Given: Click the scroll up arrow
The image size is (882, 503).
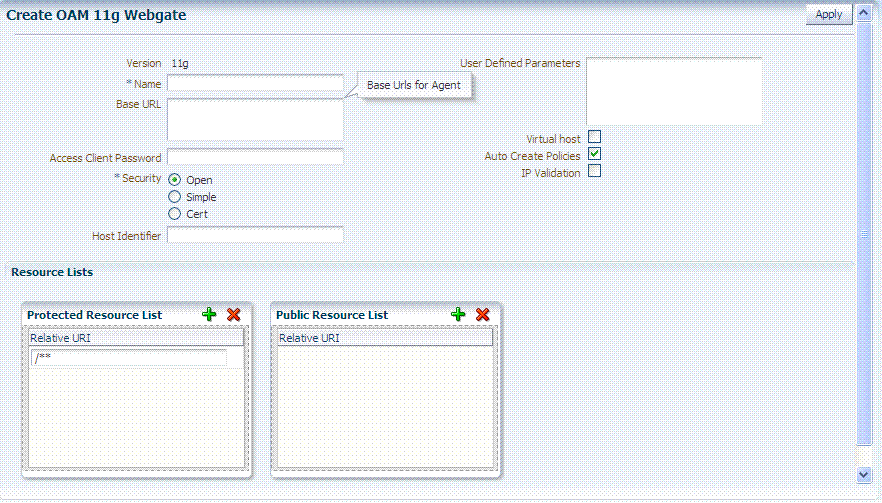Looking at the screenshot, I should 864,13.
